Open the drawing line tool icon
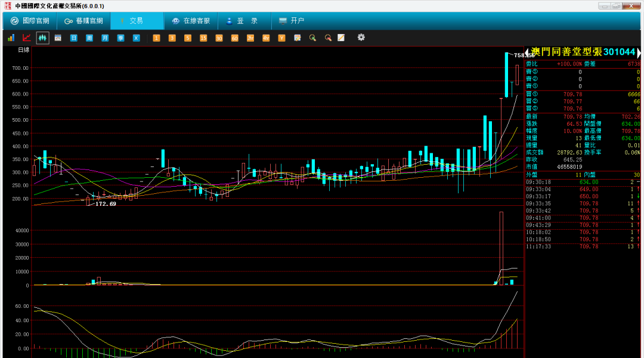Screen dimensions: 644x358 coord(341,38)
